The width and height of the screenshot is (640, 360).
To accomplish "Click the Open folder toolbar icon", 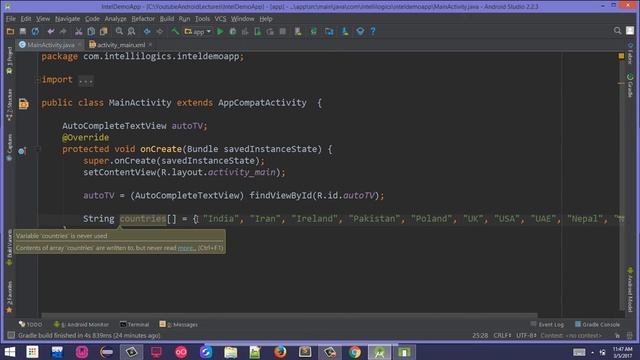I will point(10,31).
